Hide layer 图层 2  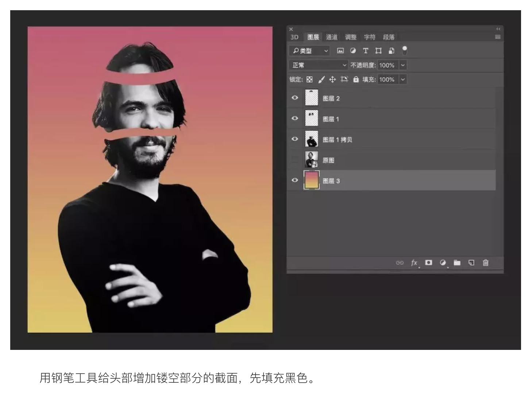295,98
